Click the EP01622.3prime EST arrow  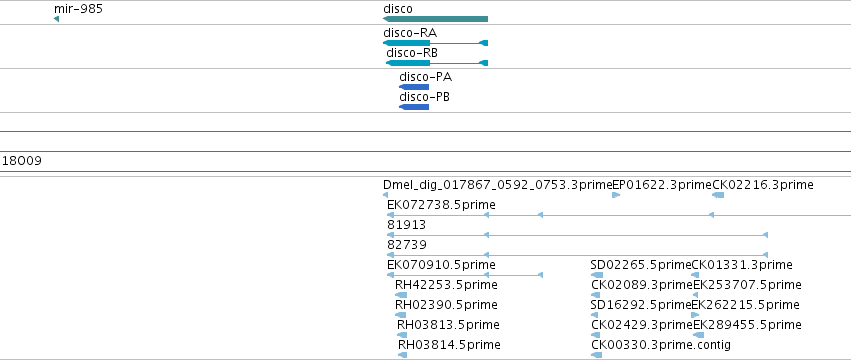pos(616,195)
